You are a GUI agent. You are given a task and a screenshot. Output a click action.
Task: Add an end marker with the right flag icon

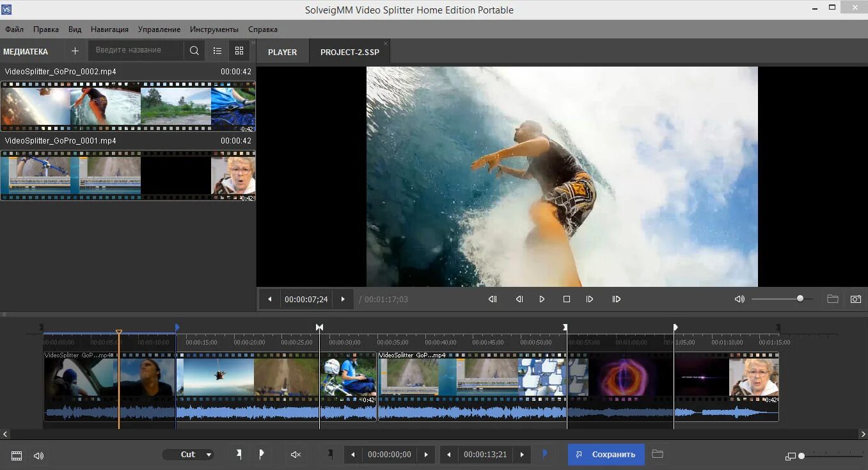click(261, 455)
